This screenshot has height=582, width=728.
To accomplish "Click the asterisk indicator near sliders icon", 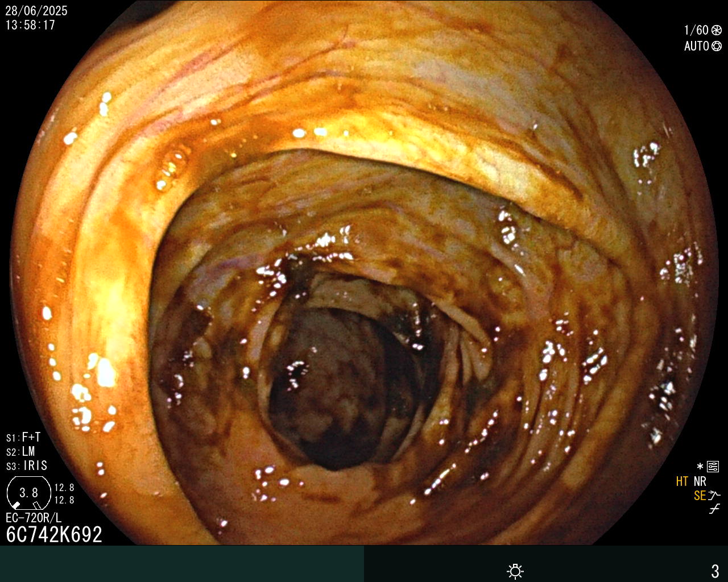I will (x=700, y=467).
